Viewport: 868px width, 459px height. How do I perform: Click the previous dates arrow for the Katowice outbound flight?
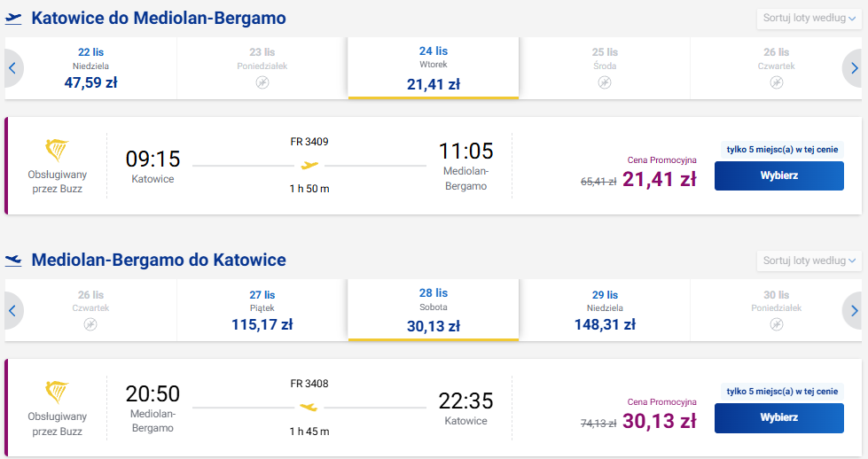[x=12, y=68]
